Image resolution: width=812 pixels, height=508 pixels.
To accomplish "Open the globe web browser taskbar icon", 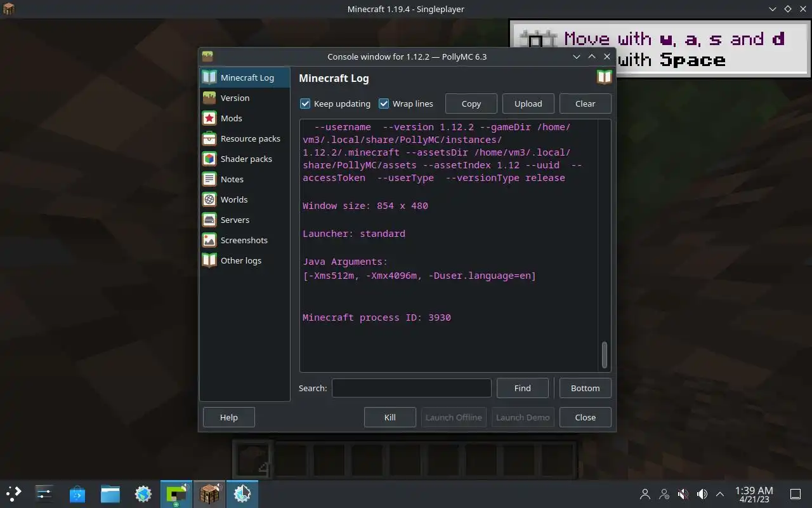I will coord(143,493).
